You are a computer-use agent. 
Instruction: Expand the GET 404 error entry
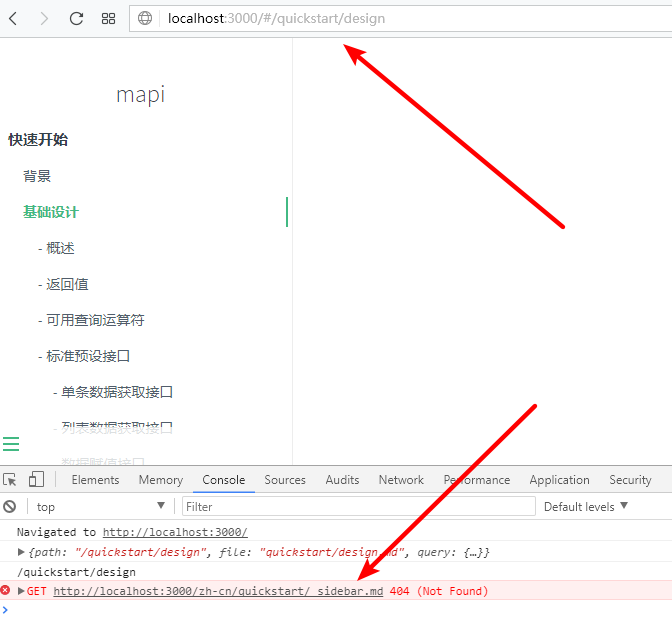pyautogui.click(x=21, y=591)
